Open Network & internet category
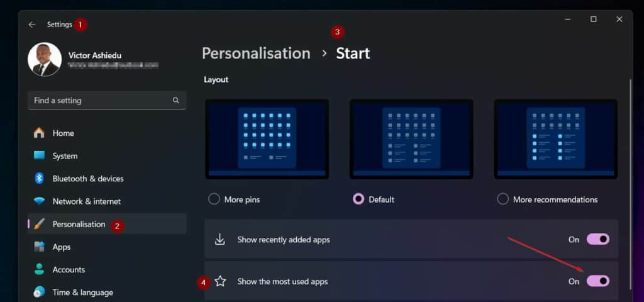 click(x=107, y=201)
